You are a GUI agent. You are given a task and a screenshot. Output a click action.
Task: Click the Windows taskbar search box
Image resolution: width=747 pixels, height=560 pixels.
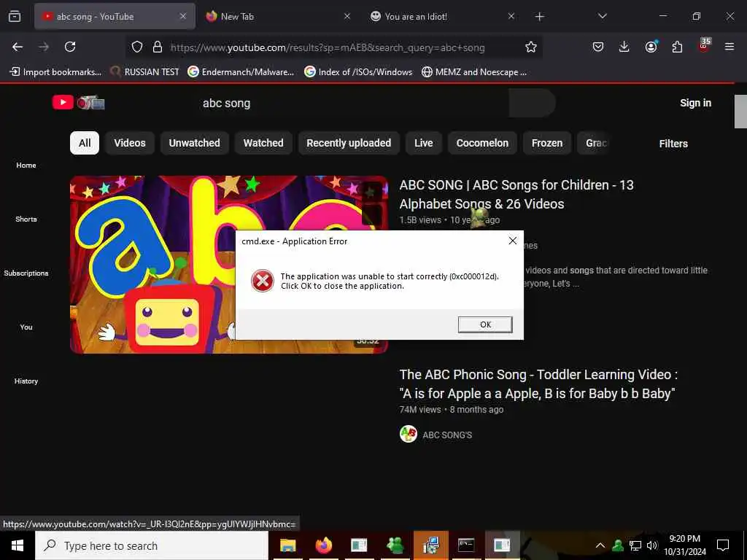tap(152, 545)
